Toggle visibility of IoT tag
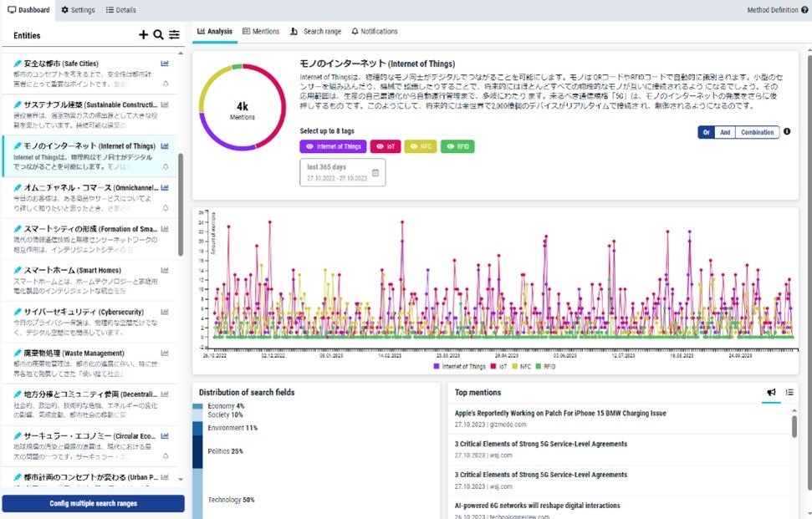The width and height of the screenshot is (812, 519). (x=386, y=146)
